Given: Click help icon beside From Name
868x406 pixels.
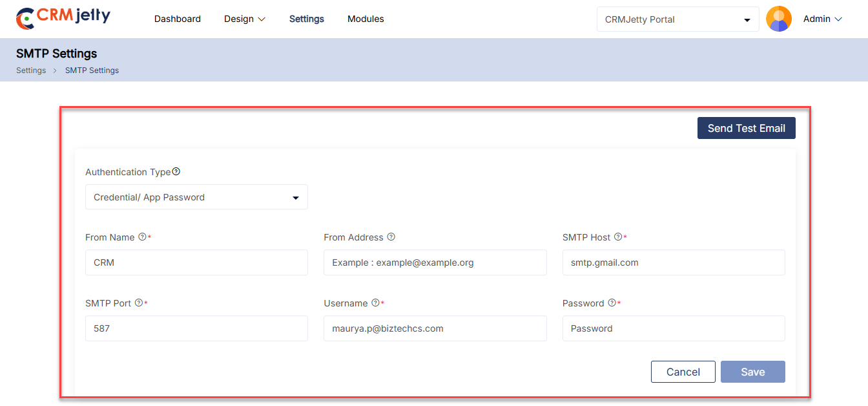Looking at the screenshot, I should pyautogui.click(x=142, y=237).
